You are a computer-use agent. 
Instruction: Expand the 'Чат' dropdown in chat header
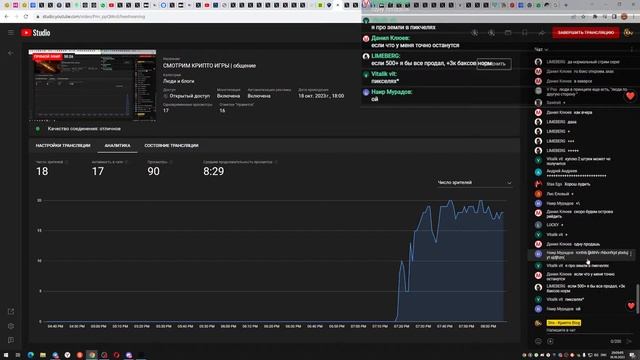click(x=541, y=49)
